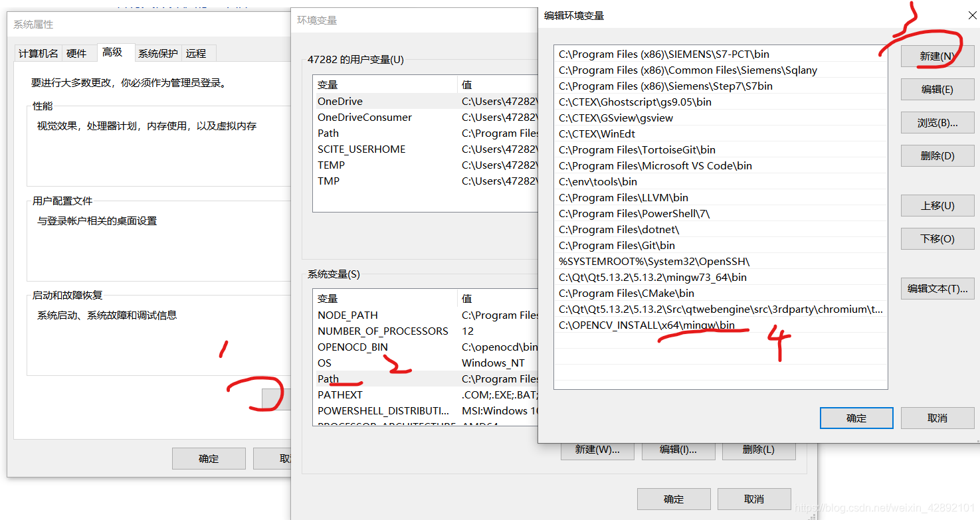Select the C:\CTEX\GSview\gsview entry
This screenshot has width=980, height=520.
720,118
